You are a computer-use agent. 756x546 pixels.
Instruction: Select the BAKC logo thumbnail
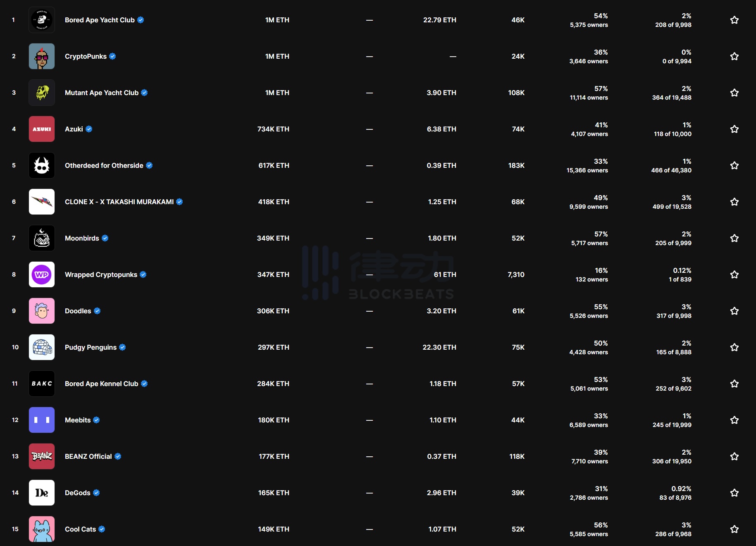point(42,384)
